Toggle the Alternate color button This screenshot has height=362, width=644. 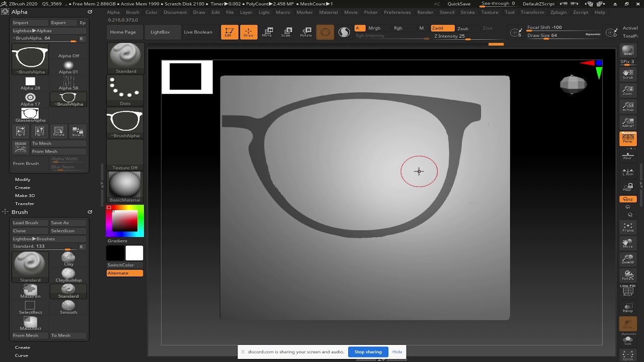(125, 273)
